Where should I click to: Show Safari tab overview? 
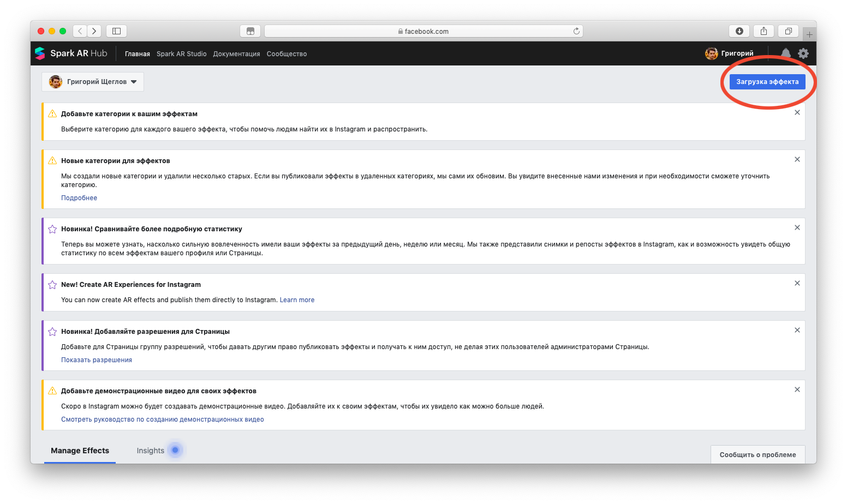click(x=789, y=31)
